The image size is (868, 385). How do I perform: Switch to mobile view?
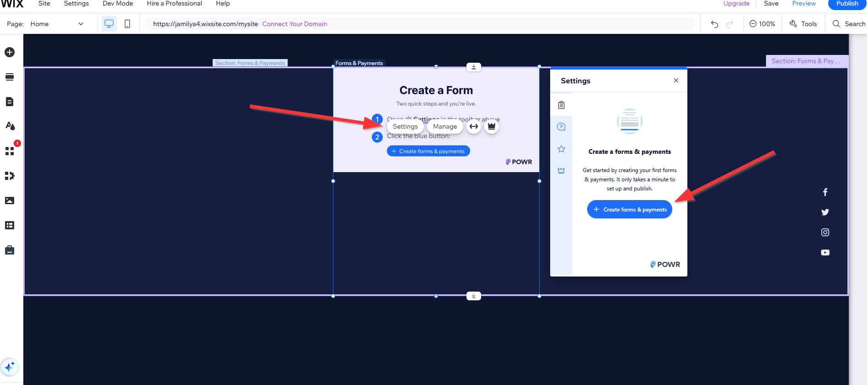(x=128, y=24)
